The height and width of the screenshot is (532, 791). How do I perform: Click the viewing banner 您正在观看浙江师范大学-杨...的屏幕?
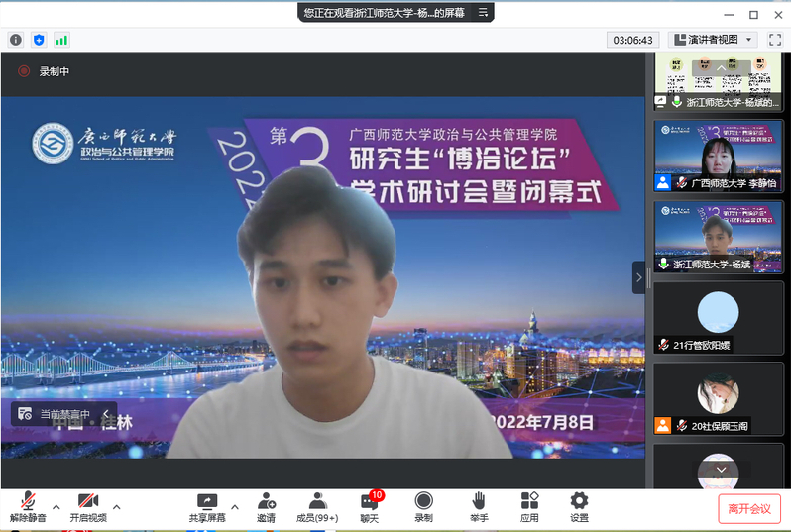point(384,13)
